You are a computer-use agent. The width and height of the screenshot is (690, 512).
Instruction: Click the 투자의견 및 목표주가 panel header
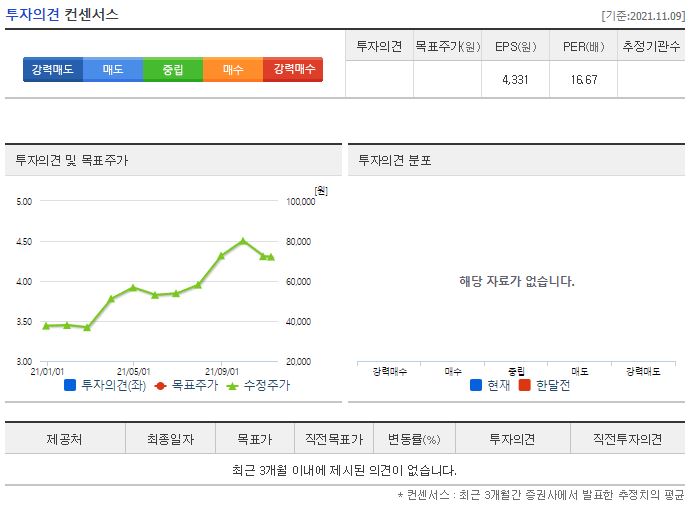click(x=173, y=160)
